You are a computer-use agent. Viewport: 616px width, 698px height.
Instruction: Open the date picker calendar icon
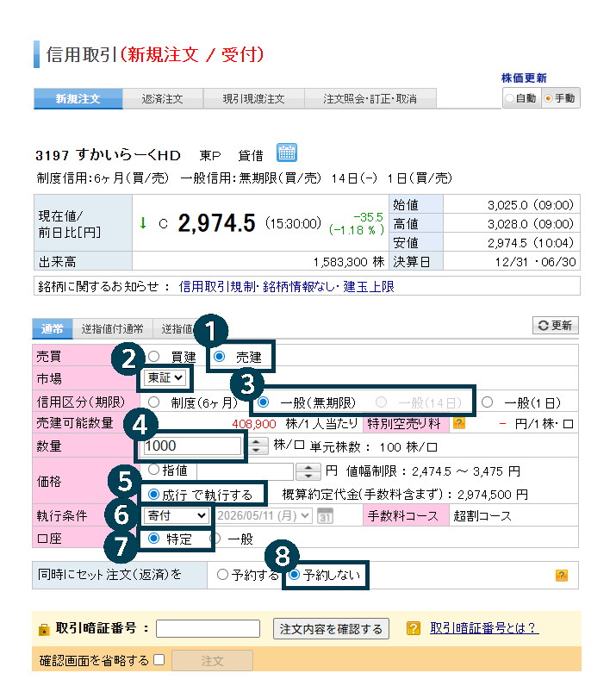(326, 515)
